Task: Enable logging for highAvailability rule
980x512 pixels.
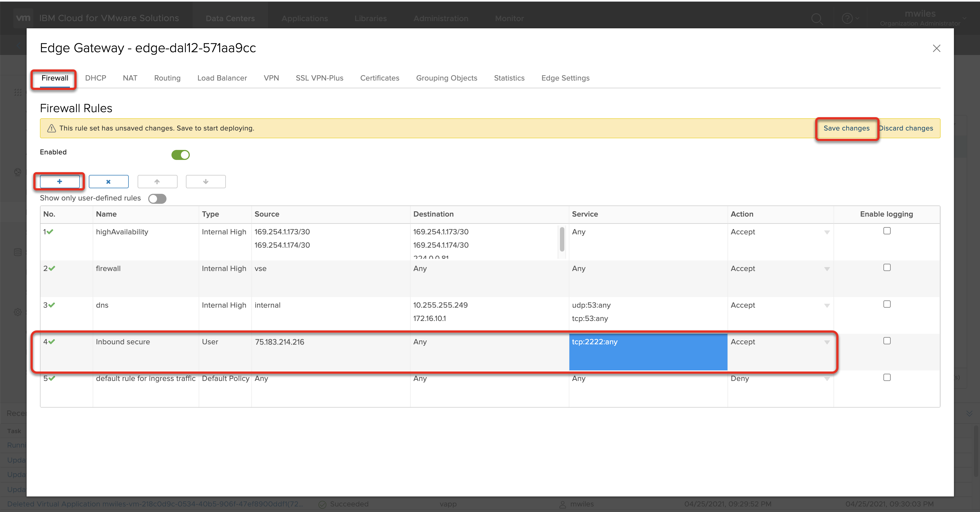Action: point(887,231)
